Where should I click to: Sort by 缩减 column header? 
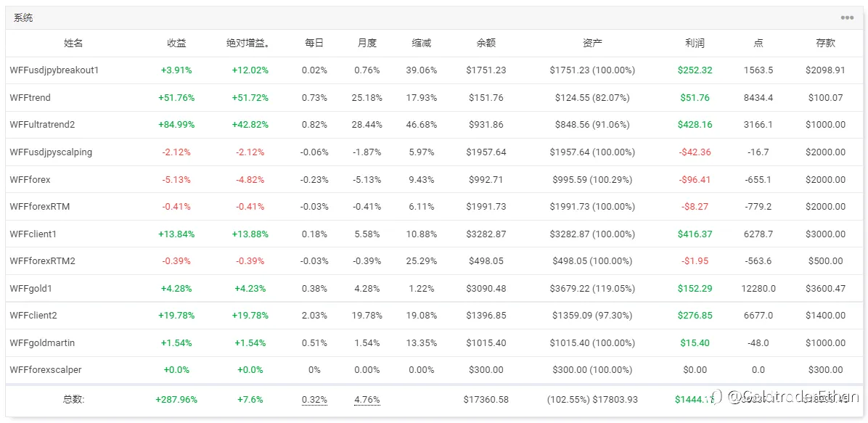click(422, 44)
